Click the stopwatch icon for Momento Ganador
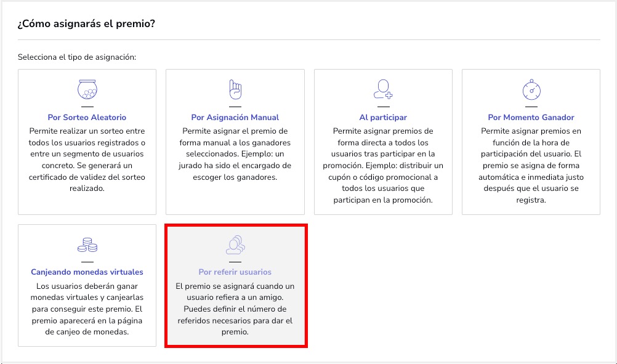Screen dimensions: 617x364 (x=531, y=90)
